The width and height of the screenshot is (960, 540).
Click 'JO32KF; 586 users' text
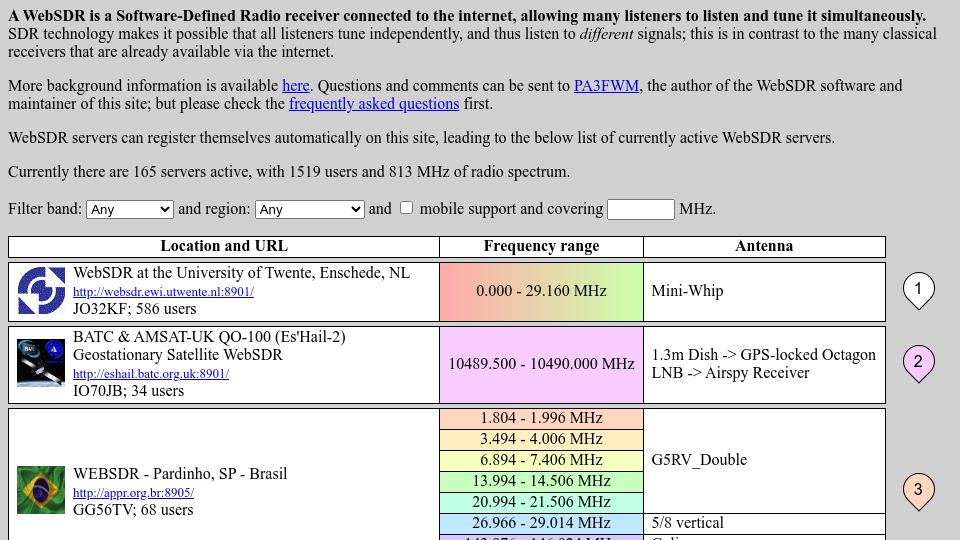[135, 309]
